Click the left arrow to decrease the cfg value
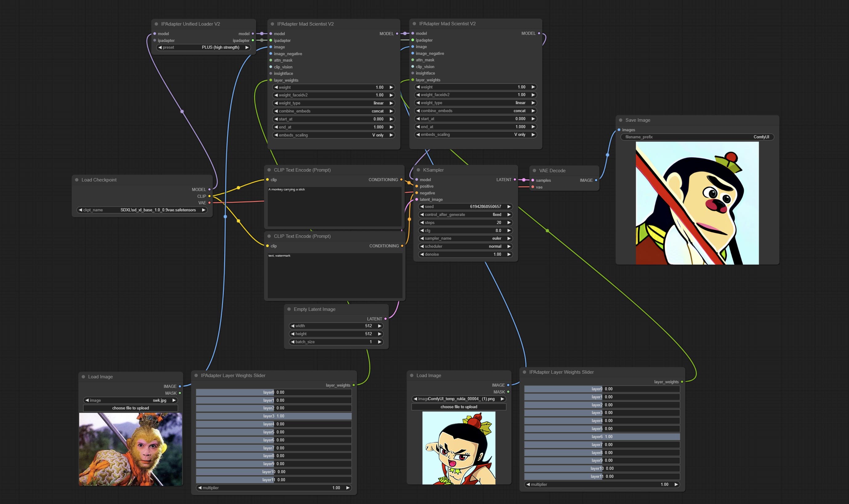Screen dimensions: 849x504 tap(422, 231)
